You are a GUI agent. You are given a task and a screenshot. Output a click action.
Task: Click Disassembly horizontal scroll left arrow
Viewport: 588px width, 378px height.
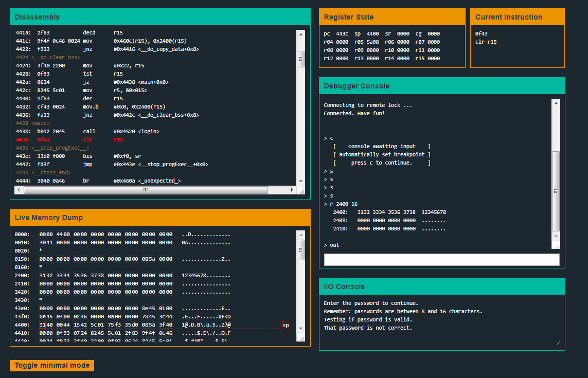(x=19, y=190)
